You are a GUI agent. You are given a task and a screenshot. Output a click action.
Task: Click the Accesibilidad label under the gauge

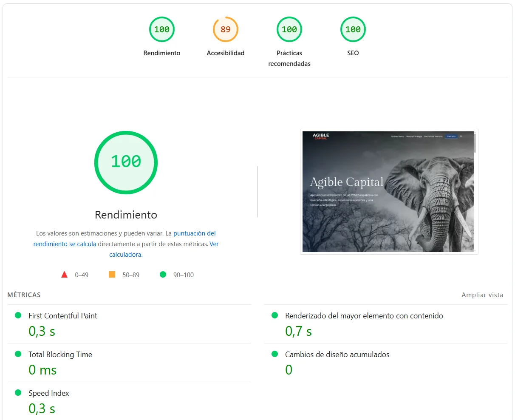tap(225, 53)
